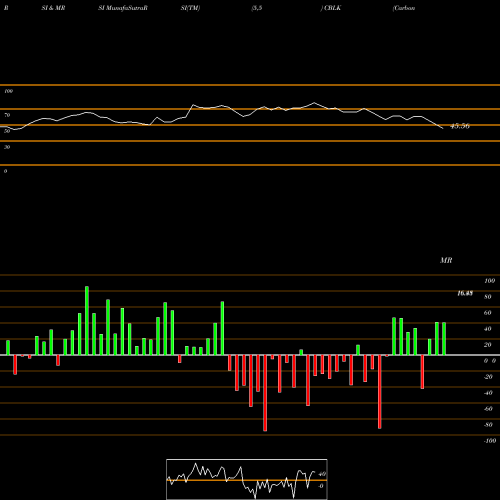500x500 pixels.
Task: Select the 'SI(TM)' header label
Action: coord(190,8)
